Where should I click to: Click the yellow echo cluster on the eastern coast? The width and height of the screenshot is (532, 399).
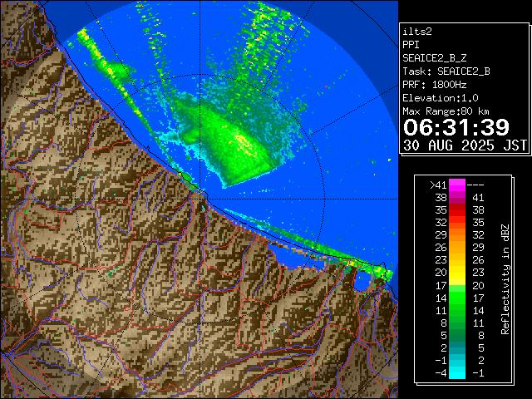[370, 268]
